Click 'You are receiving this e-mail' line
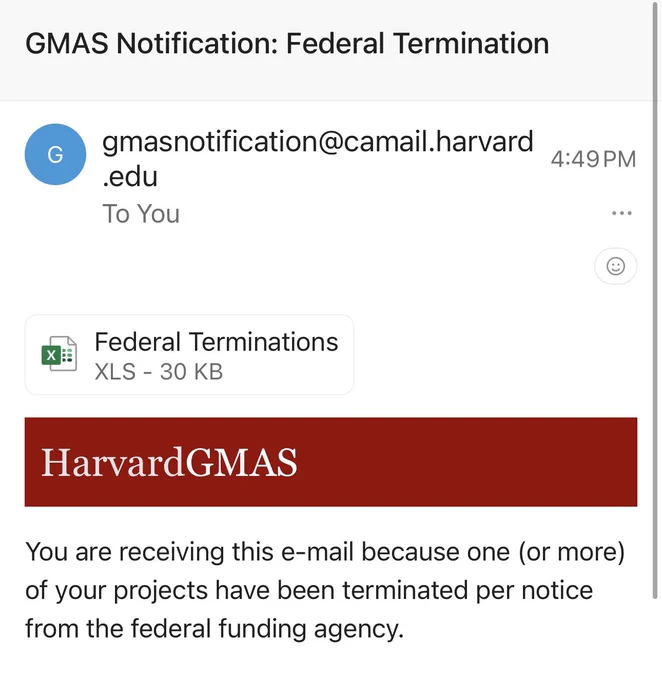 pos(325,552)
